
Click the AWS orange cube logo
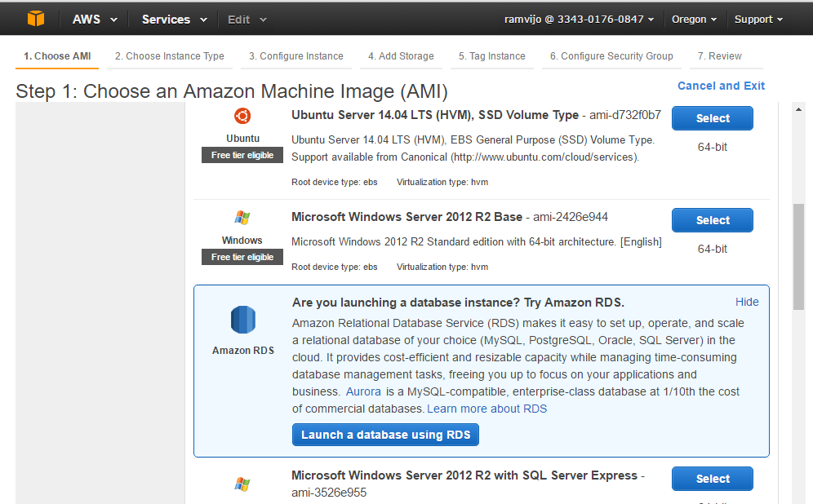tap(36, 19)
